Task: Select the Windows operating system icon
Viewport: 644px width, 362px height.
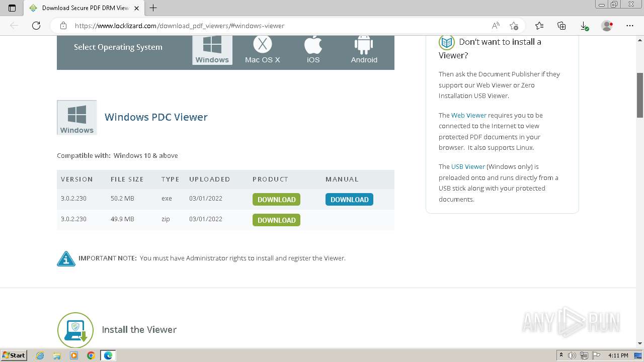Action: coord(212,50)
